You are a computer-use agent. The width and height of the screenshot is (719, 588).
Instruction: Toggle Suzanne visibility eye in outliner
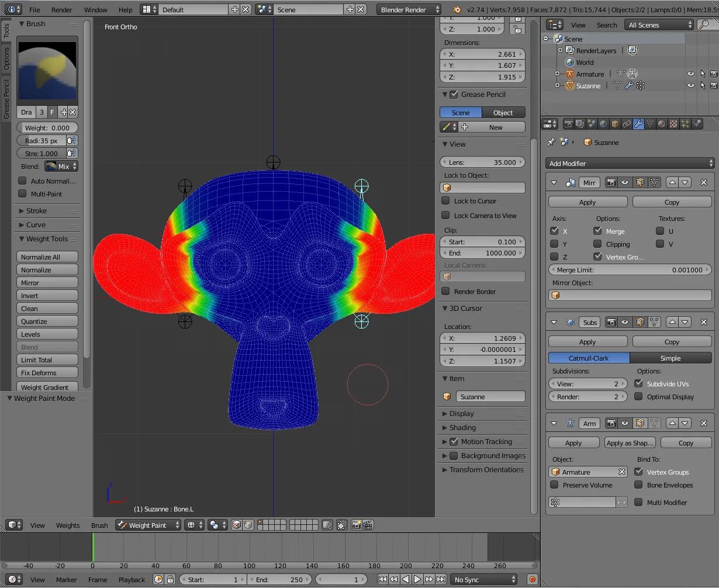[x=691, y=85]
